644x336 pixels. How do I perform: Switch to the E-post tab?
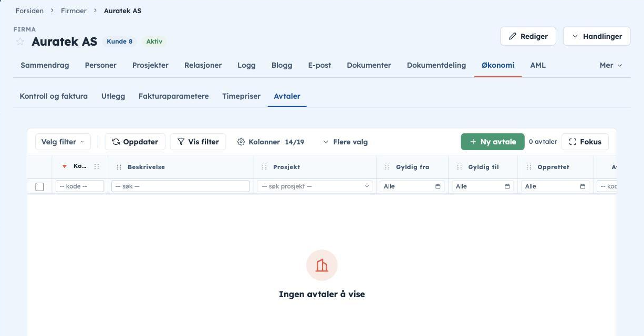point(320,65)
